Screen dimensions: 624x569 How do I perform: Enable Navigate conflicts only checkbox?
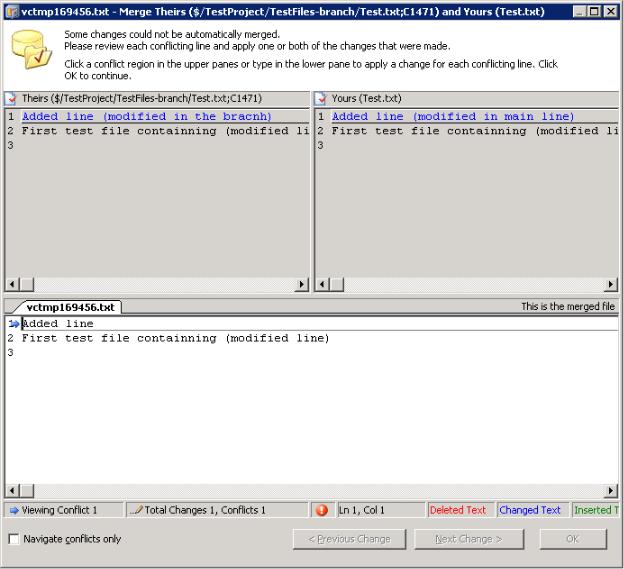14,539
